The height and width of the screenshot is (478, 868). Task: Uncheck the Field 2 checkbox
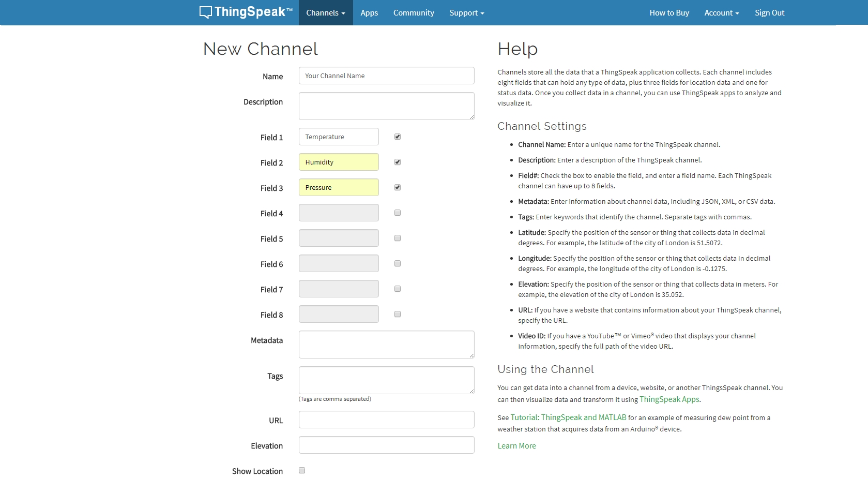pyautogui.click(x=398, y=162)
